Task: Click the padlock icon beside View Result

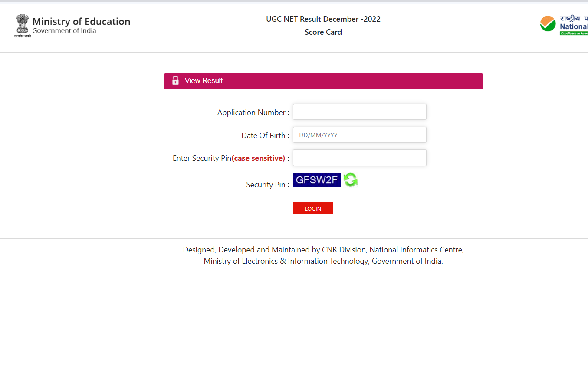Action: (x=175, y=80)
